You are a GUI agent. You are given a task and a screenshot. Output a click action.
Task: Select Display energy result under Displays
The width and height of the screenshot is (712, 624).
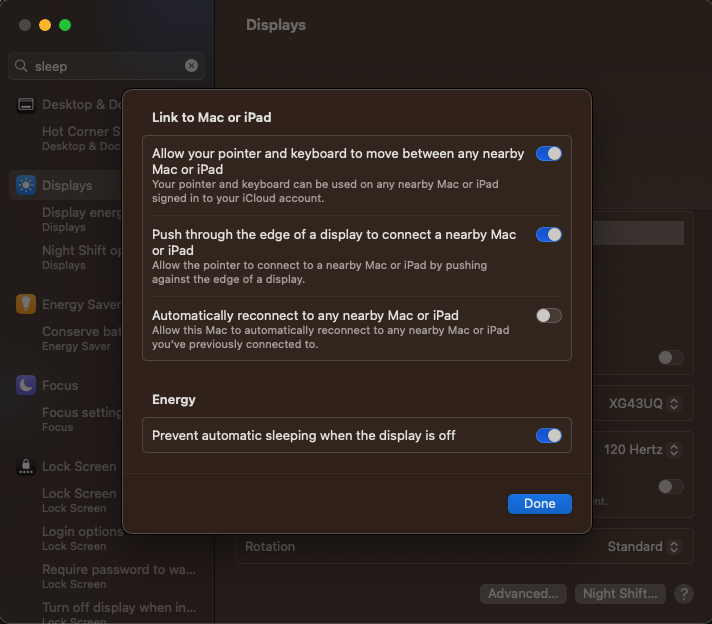pyautogui.click(x=82, y=219)
